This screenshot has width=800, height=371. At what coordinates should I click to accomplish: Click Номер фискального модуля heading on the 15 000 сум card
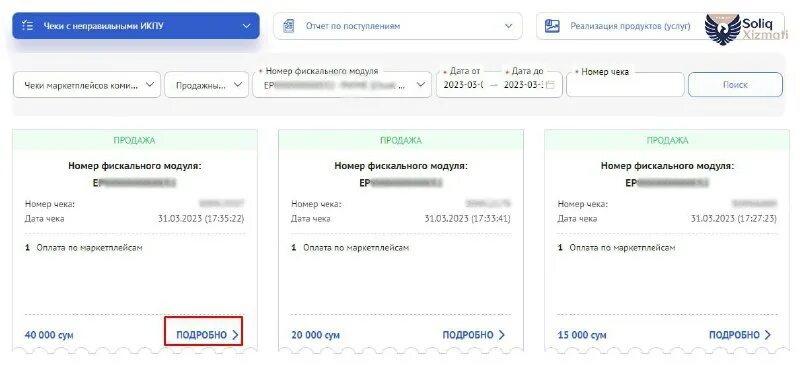tap(667, 166)
